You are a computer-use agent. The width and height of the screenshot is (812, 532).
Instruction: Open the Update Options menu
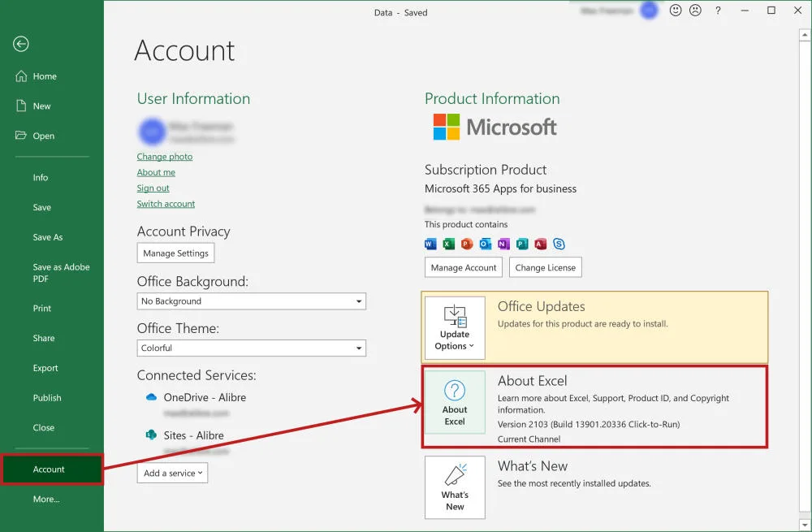coord(455,328)
